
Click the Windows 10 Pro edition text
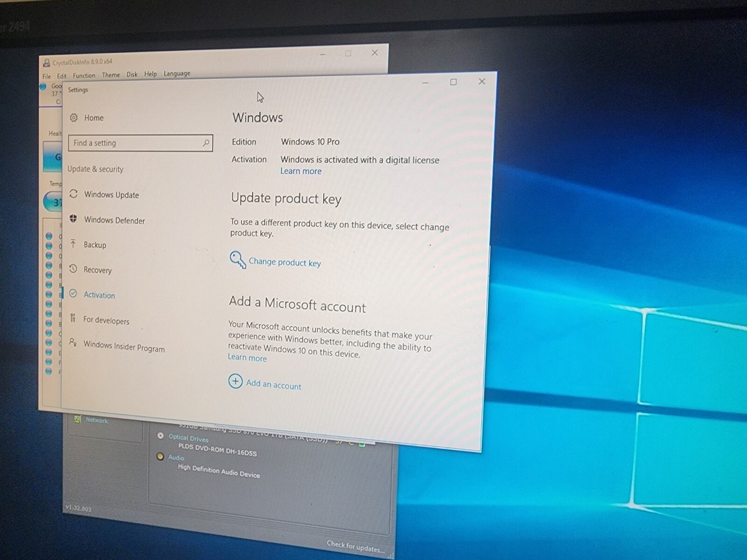pos(310,142)
